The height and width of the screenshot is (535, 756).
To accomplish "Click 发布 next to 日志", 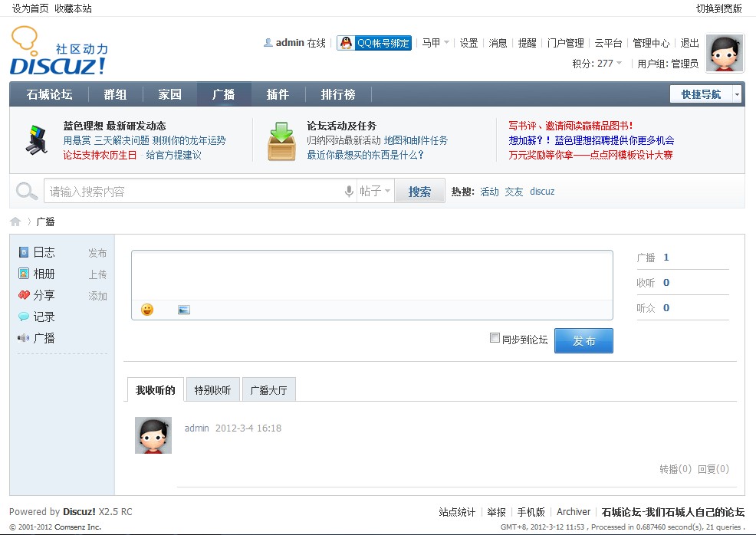I will click(x=97, y=253).
